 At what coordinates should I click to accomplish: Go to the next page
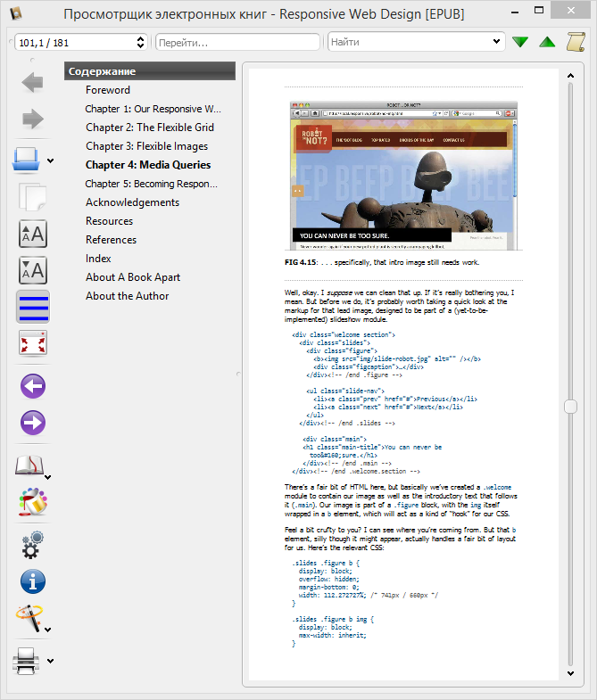(33, 423)
